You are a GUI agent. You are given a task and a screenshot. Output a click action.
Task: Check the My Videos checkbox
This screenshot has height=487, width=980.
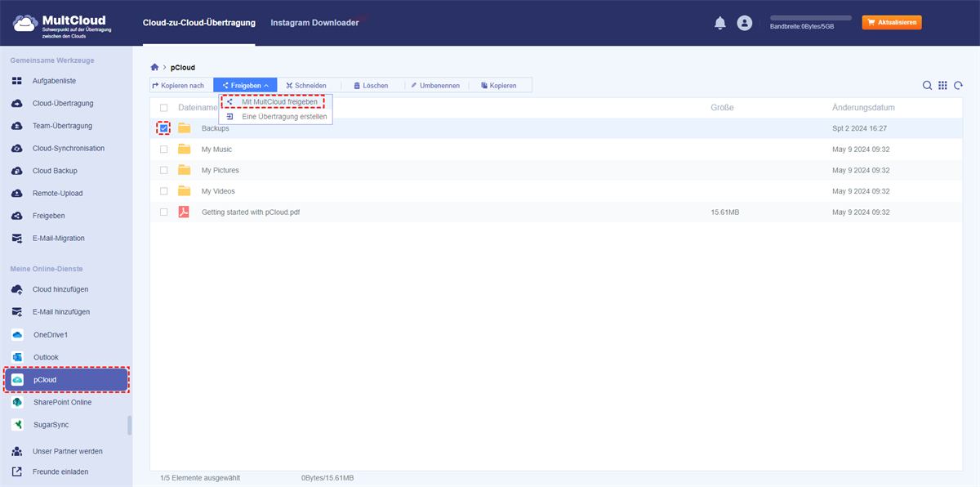pos(164,191)
